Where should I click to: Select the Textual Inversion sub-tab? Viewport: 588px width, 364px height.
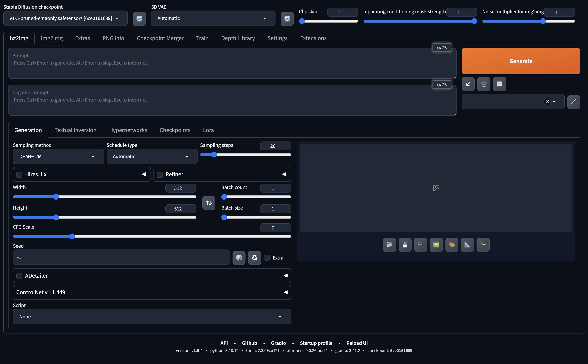point(75,130)
